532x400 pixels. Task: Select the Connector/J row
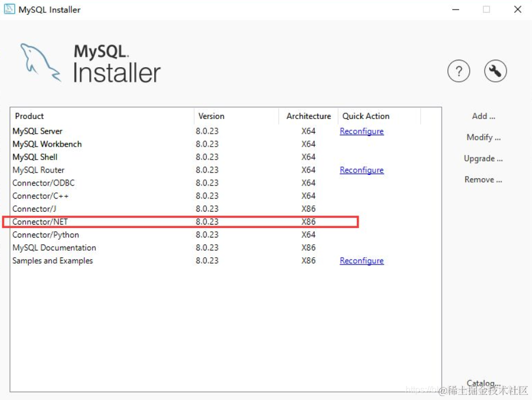[x=226, y=209]
